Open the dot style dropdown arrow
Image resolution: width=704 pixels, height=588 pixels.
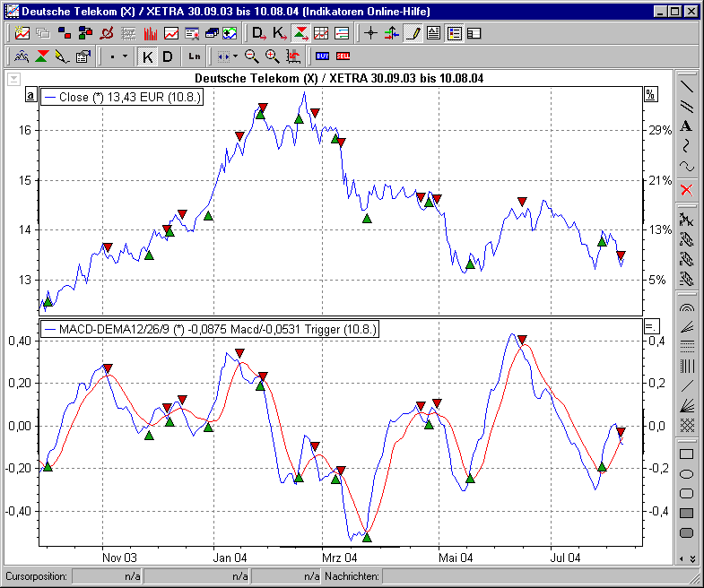click(125, 56)
